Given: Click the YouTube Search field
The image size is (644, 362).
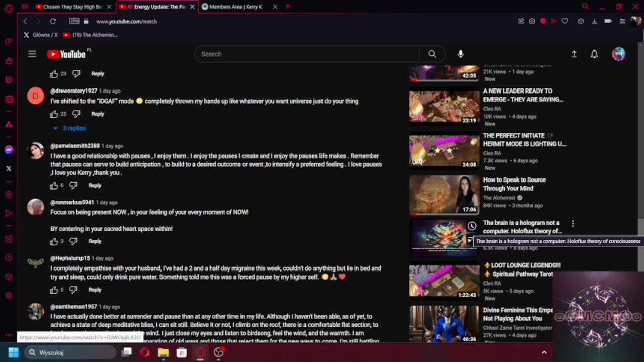Looking at the screenshot, I should pos(306,54).
